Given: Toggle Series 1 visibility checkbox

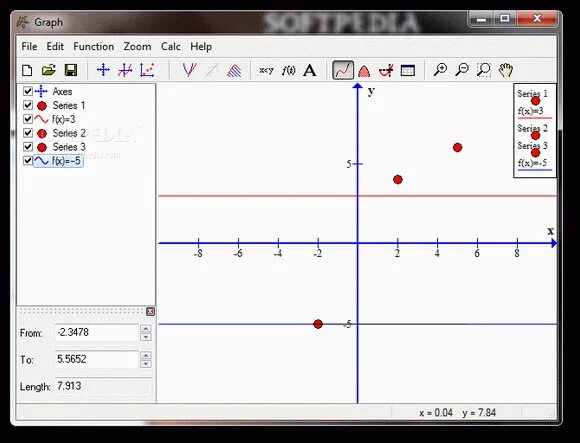Looking at the screenshot, I should tap(28, 105).
